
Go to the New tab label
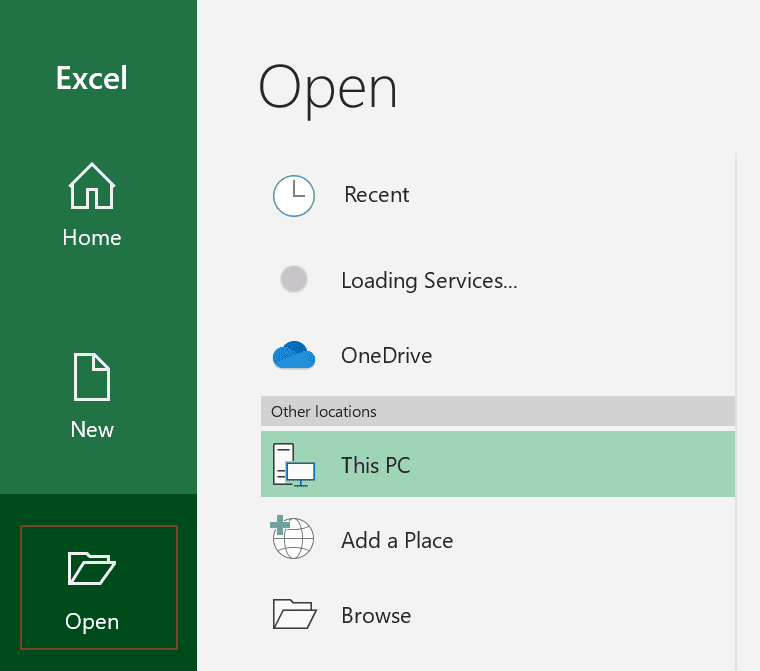point(92,430)
